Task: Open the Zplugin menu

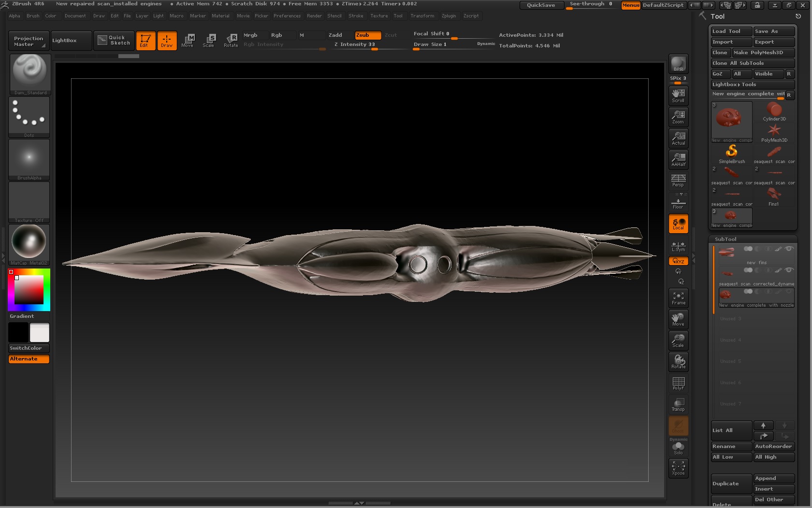Action: click(x=449, y=16)
